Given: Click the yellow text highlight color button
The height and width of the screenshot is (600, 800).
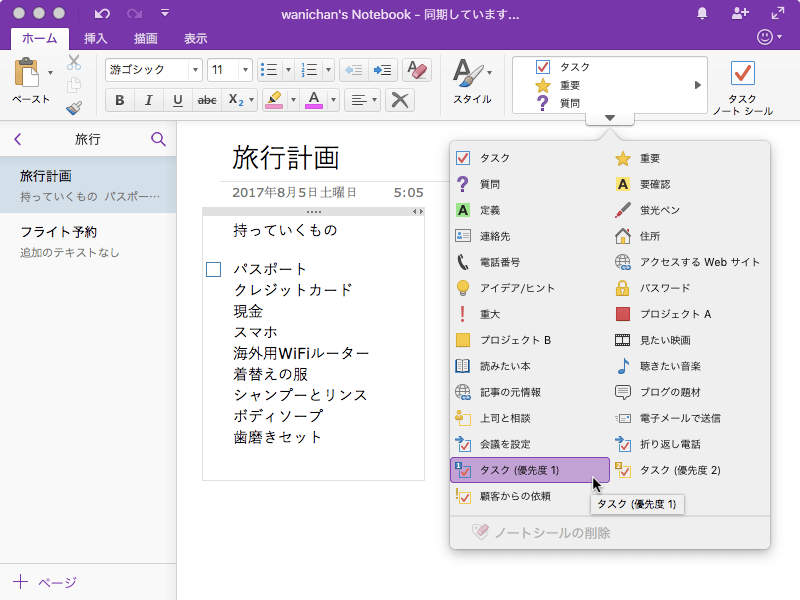Looking at the screenshot, I should [x=272, y=100].
